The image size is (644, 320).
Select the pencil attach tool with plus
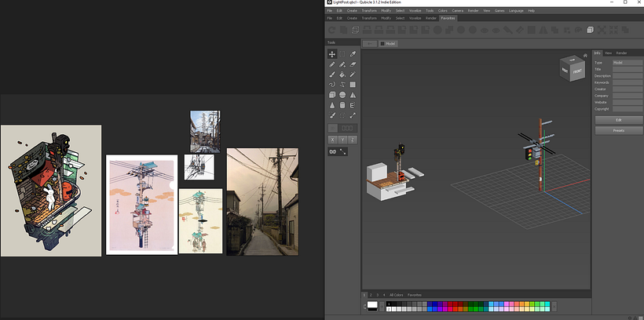tap(342, 64)
